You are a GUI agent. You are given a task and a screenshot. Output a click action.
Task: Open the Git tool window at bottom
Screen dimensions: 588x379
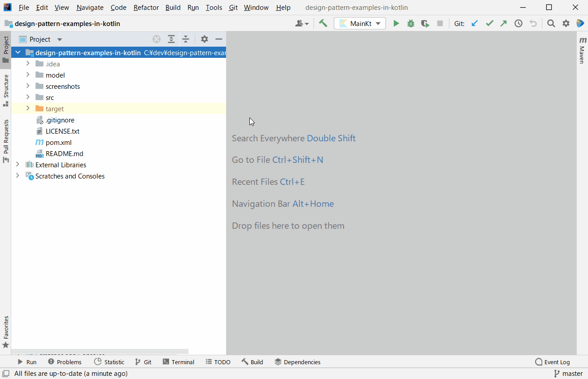click(x=144, y=362)
